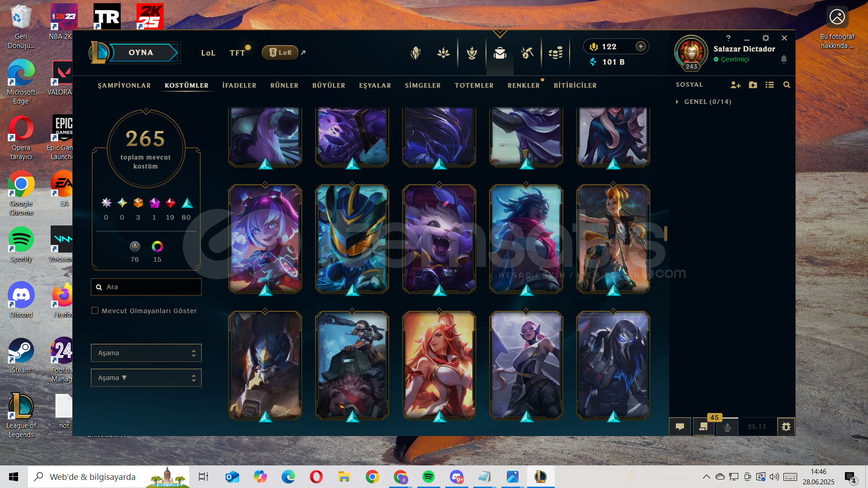Select the red-haired Miss Fortune skin thumbnail
This screenshot has height=488, width=868.
[x=439, y=365]
